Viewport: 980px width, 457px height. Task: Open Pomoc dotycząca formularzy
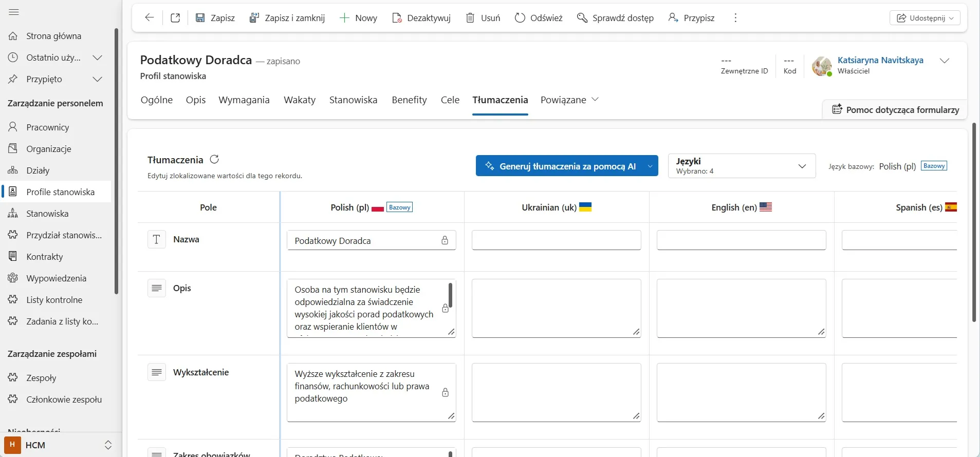pos(896,110)
